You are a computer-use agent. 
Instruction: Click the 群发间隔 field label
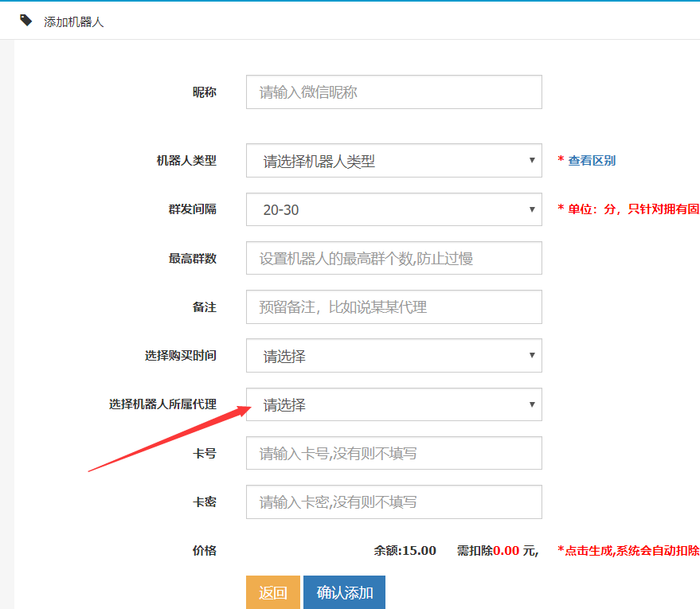pos(193,209)
